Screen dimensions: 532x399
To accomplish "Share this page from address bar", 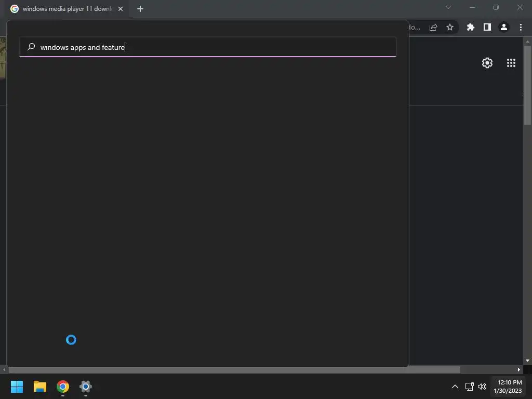I will tap(433, 28).
